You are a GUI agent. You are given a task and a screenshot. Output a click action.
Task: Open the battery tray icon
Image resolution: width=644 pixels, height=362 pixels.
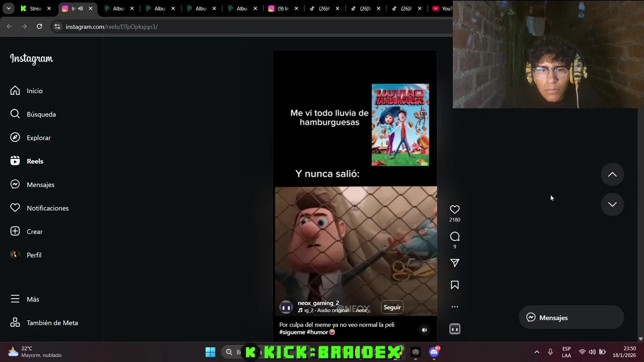click(x=602, y=352)
